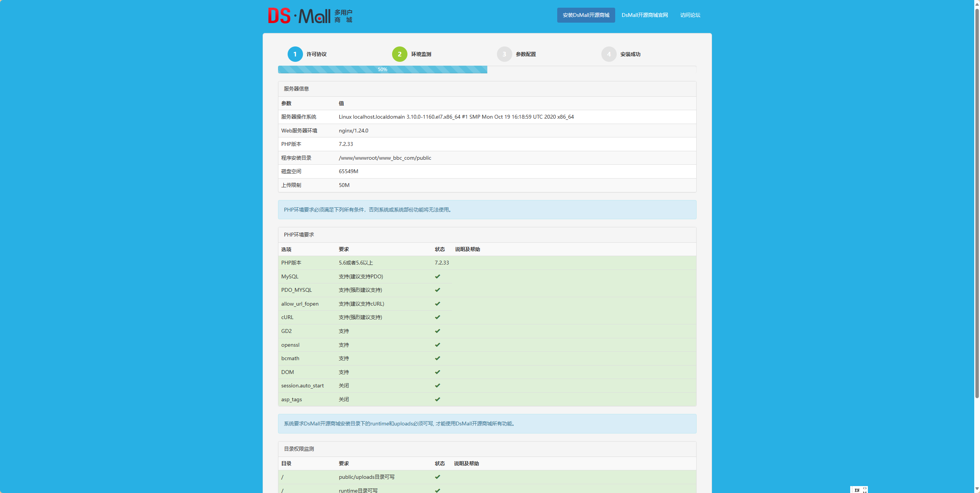Click the checkmark in the PDO_MYSQL row
The width and height of the screenshot is (980, 493).
click(437, 290)
